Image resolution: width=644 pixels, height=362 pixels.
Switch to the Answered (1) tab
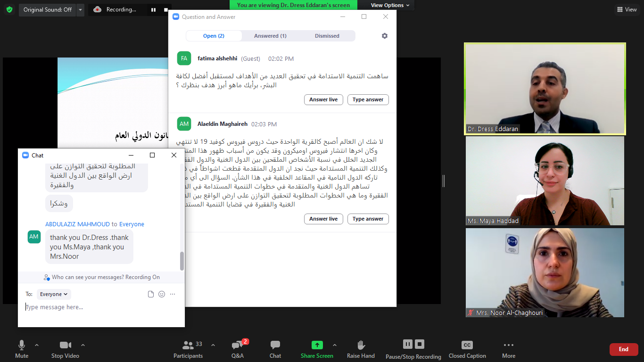pos(270,36)
